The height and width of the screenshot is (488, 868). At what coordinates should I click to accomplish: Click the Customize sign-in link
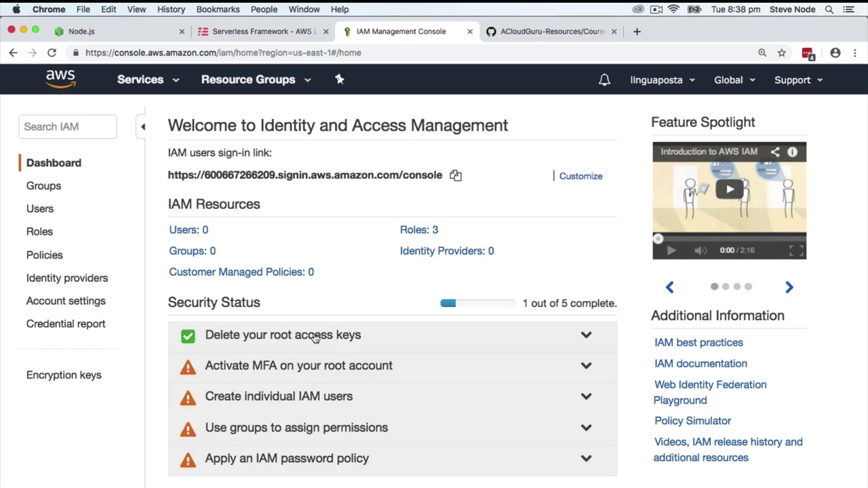580,176
